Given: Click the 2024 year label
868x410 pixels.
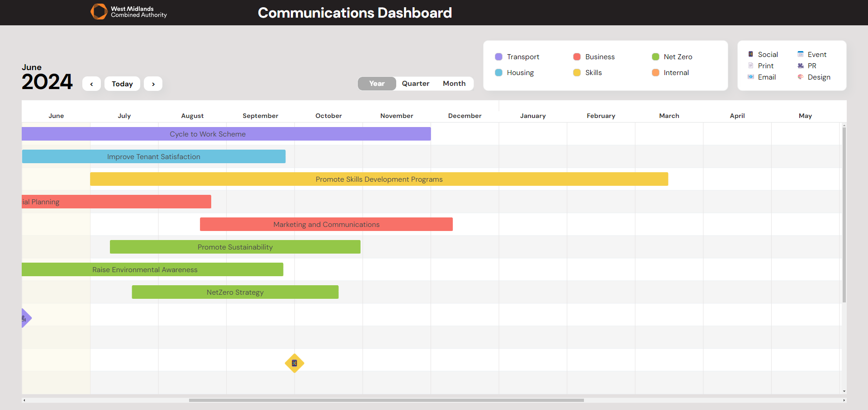Looking at the screenshot, I should click(x=47, y=82).
